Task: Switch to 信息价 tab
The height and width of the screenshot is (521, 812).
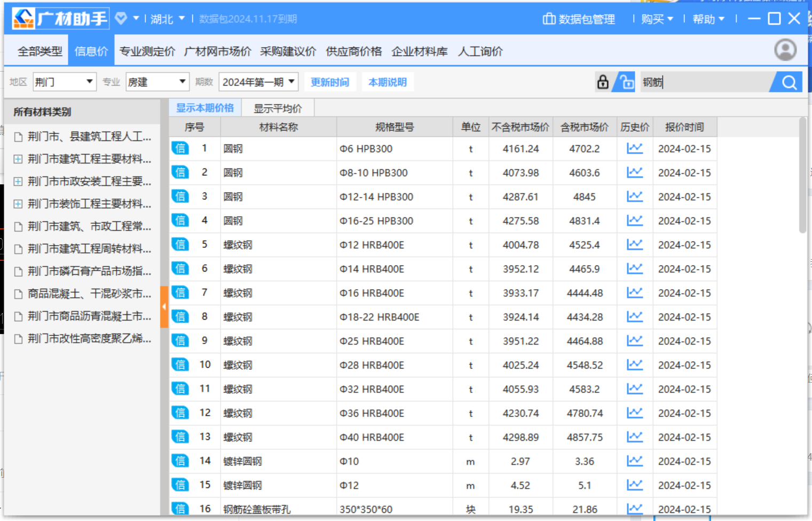Action: [91, 51]
